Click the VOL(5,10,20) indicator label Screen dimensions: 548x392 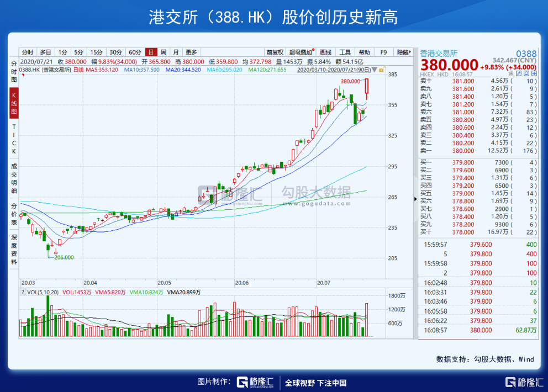tap(43, 293)
